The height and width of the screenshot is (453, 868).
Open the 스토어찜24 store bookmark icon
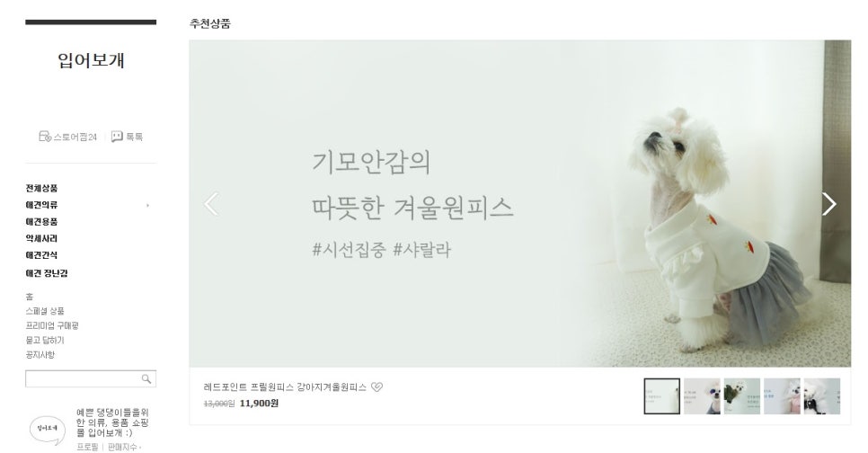(x=45, y=137)
